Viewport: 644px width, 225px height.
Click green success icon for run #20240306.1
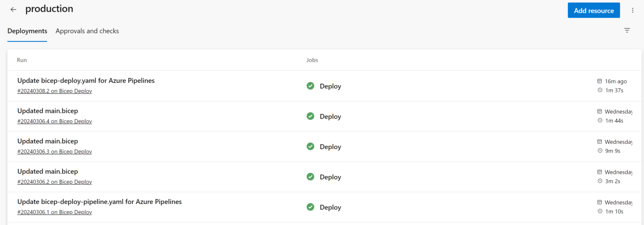[310, 207]
